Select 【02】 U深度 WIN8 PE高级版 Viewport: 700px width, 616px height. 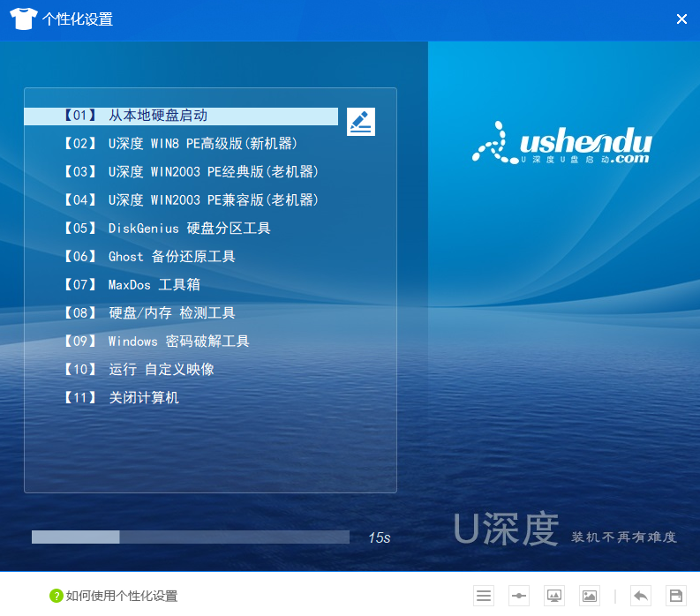[180, 144]
